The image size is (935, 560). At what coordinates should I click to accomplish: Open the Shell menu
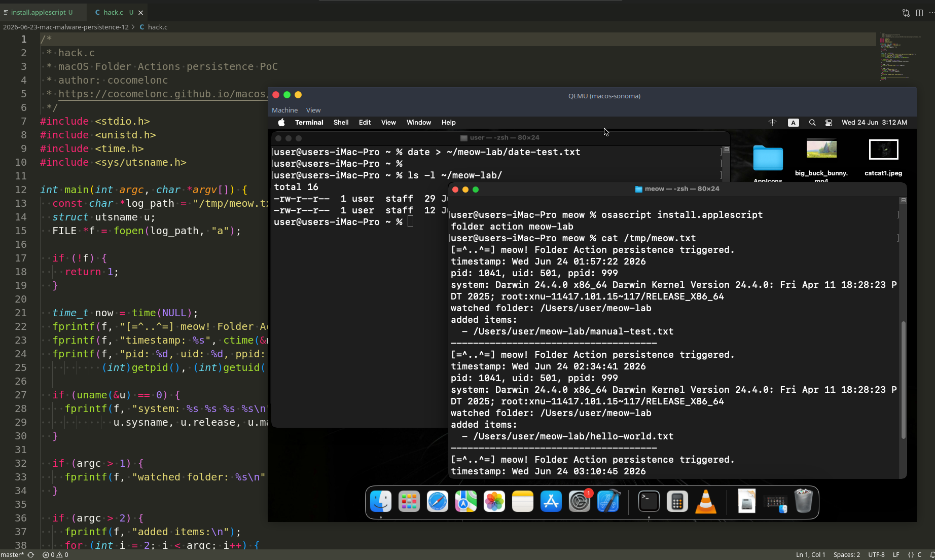coord(341,123)
